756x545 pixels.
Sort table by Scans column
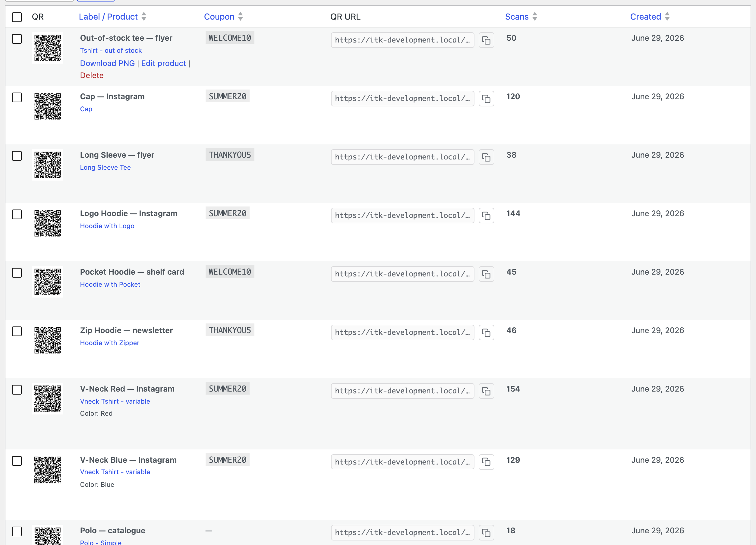[521, 17]
